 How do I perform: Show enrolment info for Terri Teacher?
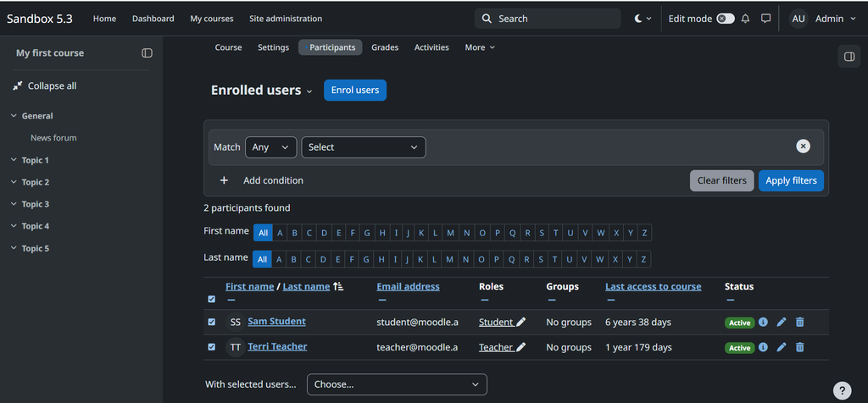coord(764,347)
